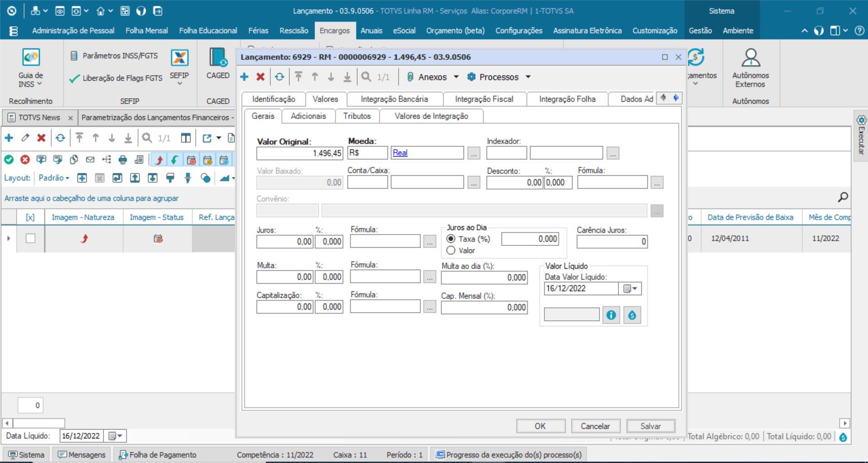Viewport: 868px width, 463px height.
Task: Open the help question mark icon
Action: [x=859, y=31]
